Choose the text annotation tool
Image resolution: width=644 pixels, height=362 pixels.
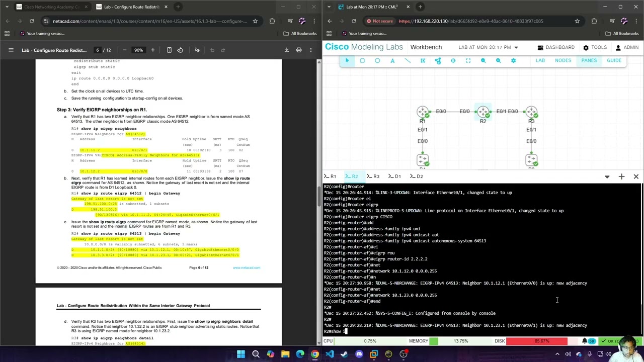point(392,60)
